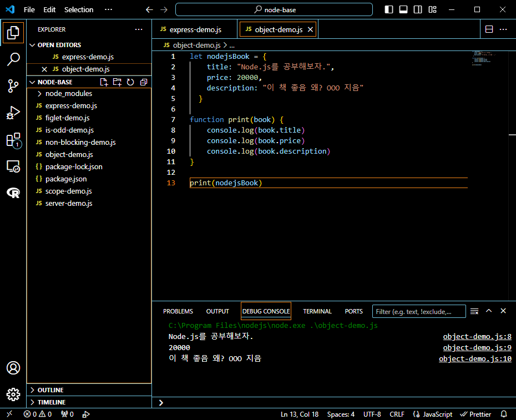The width and height of the screenshot is (516, 420).
Task: Click the node-base command center search
Action: tap(274, 9)
